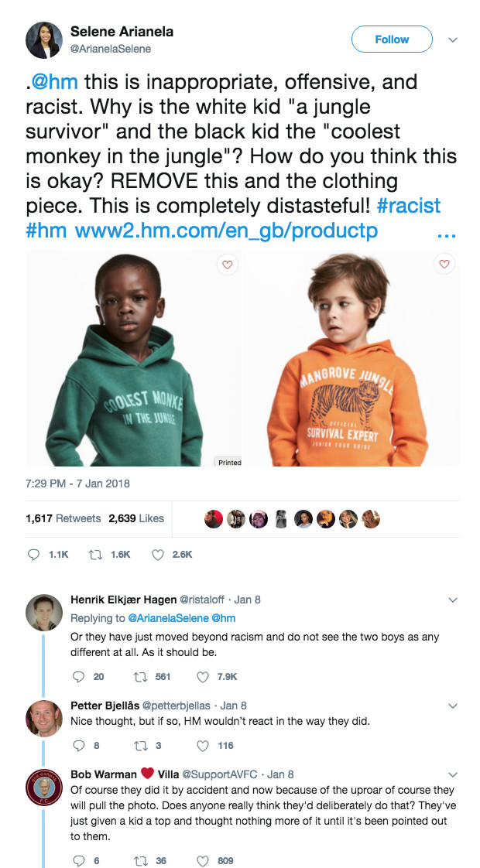The image size is (480, 868).
Task: Reply to Petter Bjellås's tweet
Action: pos(77,746)
